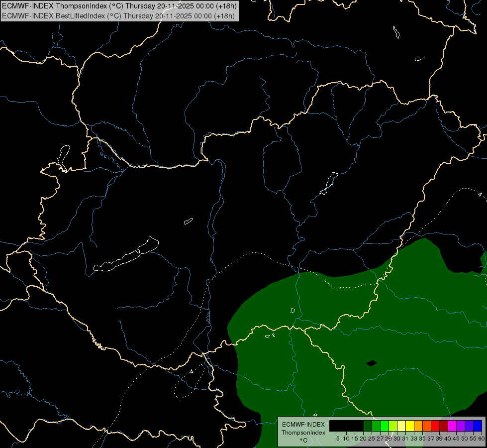Click the legend tick value 29
The image size is (487, 448).
[389, 439]
